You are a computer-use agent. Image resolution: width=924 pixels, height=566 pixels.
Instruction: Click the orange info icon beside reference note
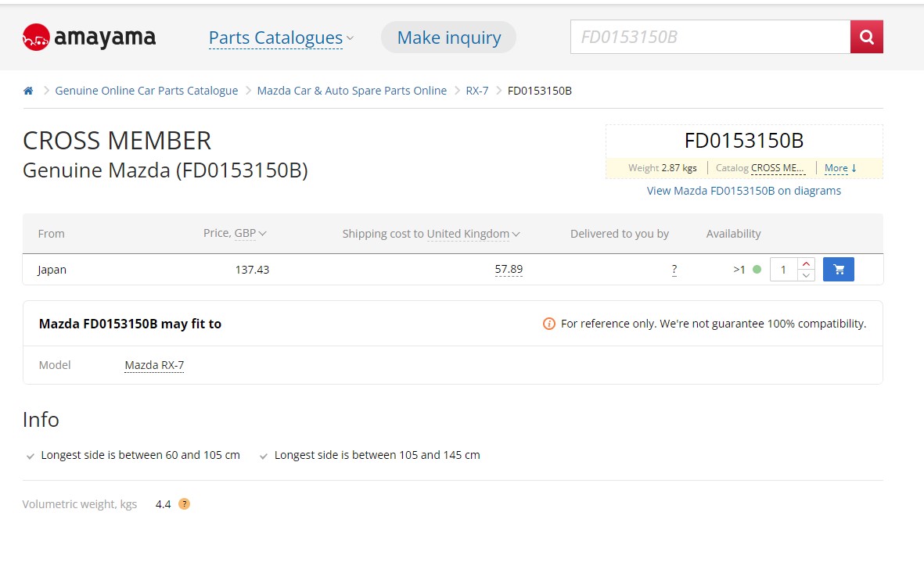(548, 324)
